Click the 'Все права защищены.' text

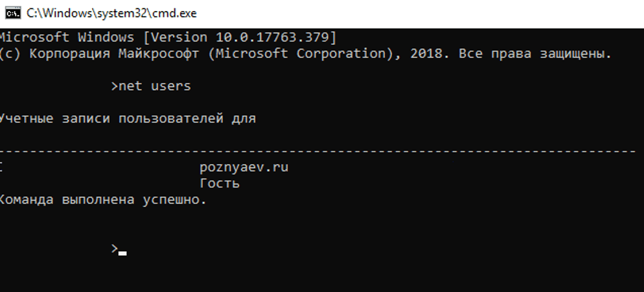point(535,53)
